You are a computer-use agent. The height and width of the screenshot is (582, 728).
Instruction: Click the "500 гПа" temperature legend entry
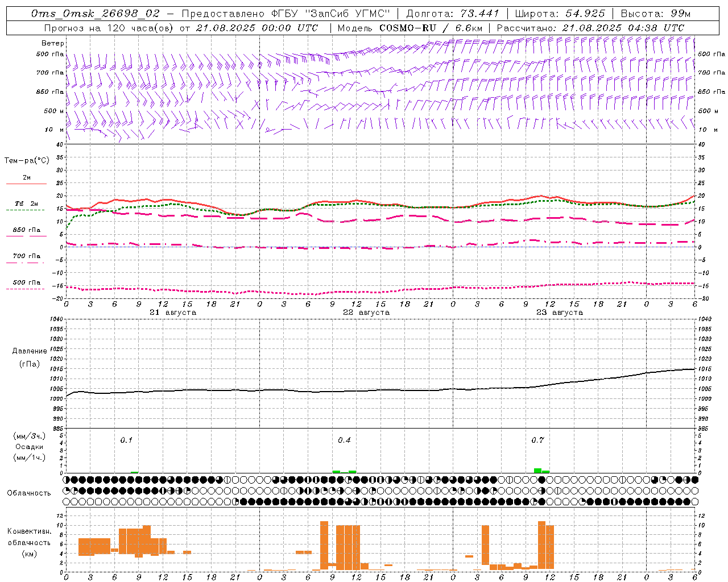click(x=27, y=282)
